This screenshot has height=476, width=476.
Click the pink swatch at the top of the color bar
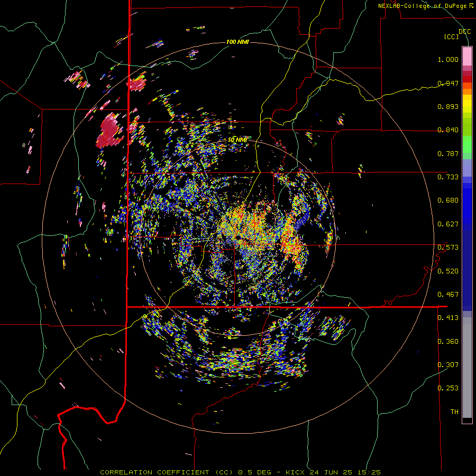tap(467, 56)
